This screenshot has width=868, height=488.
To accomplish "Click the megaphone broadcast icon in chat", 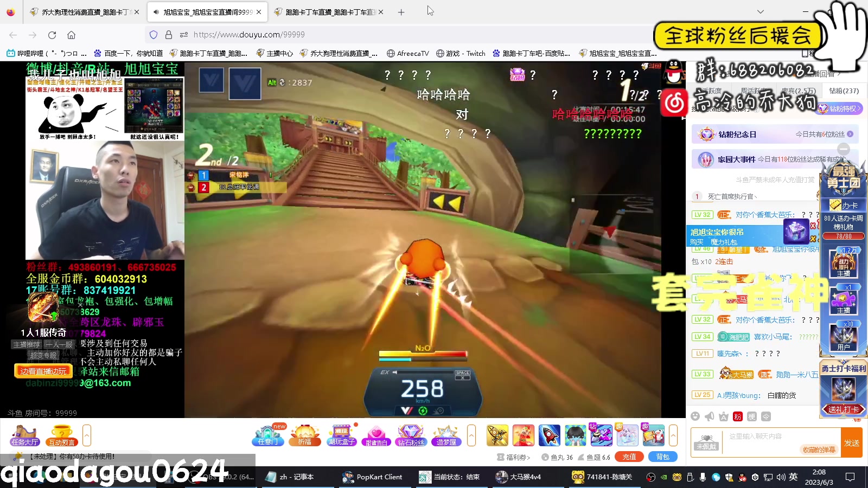I will click(710, 416).
